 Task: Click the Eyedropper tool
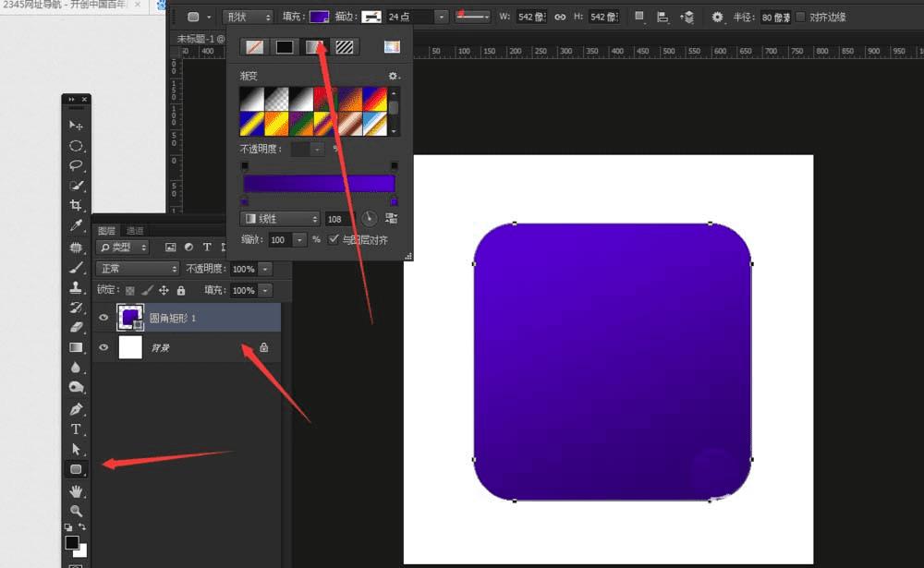click(x=77, y=225)
